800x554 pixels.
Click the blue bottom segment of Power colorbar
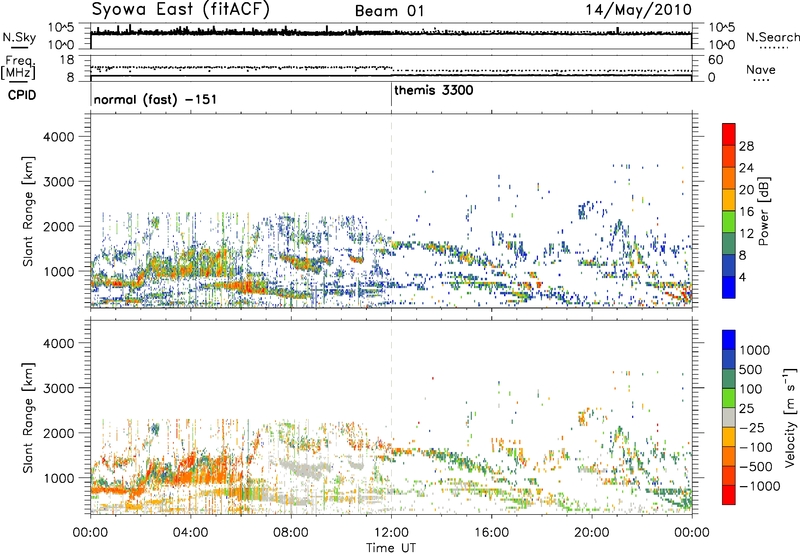[x=729, y=287]
